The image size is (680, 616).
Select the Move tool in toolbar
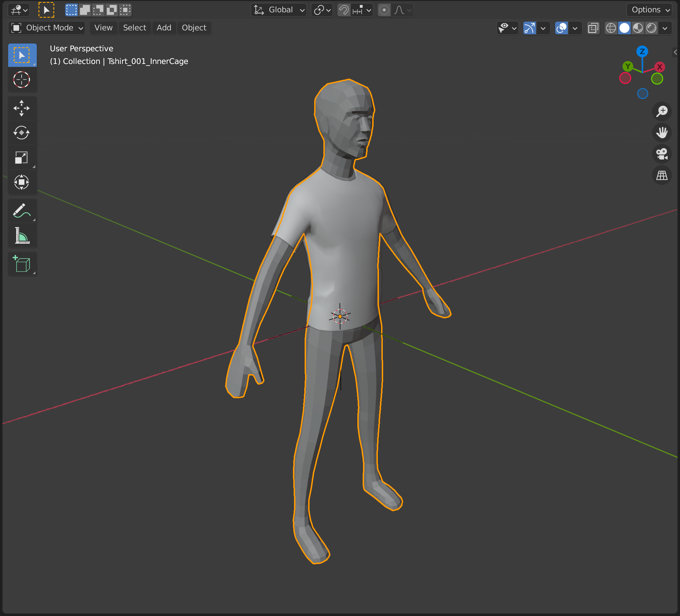pos(21,107)
